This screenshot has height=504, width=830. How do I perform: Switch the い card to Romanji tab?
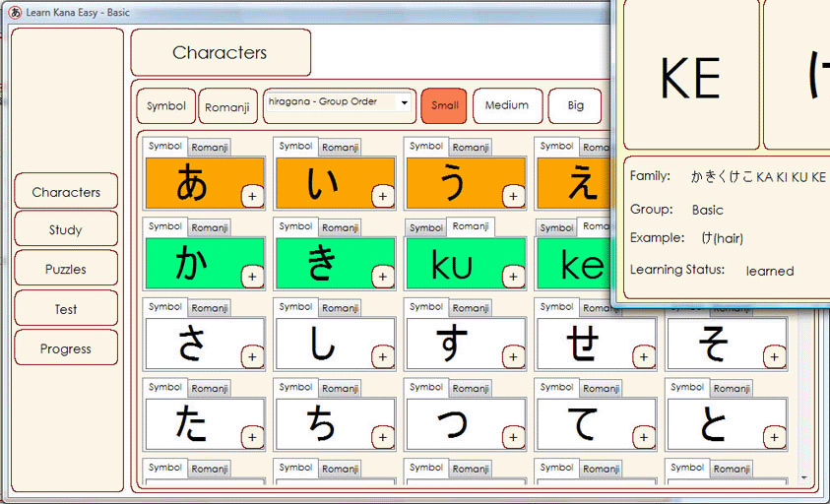[340, 148]
